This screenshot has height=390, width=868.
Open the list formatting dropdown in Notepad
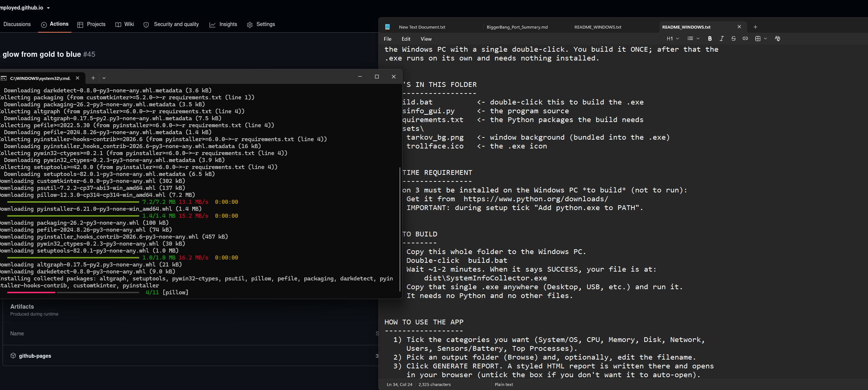(x=693, y=38)
